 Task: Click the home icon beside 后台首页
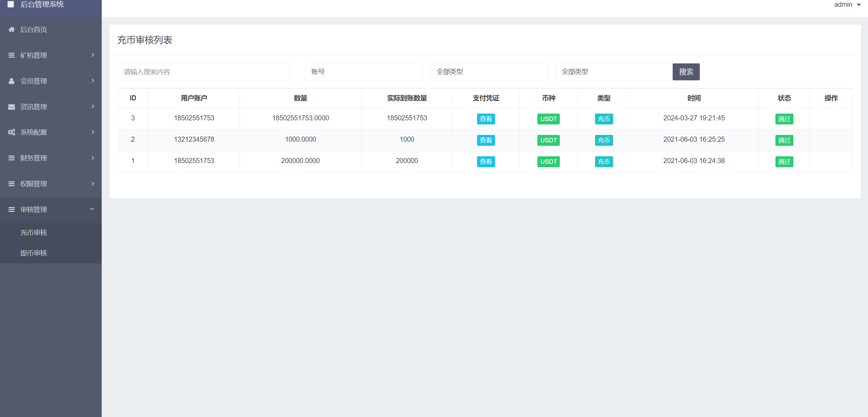point(12,29)
